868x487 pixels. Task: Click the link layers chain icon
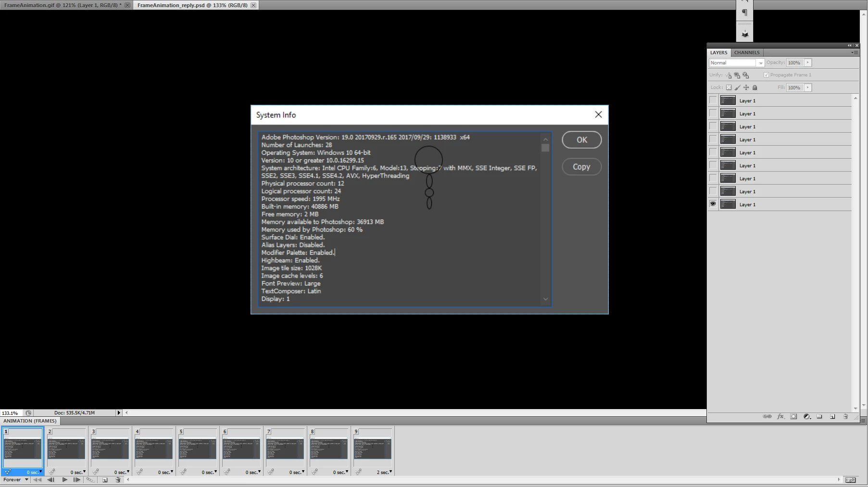pos(767,416)
